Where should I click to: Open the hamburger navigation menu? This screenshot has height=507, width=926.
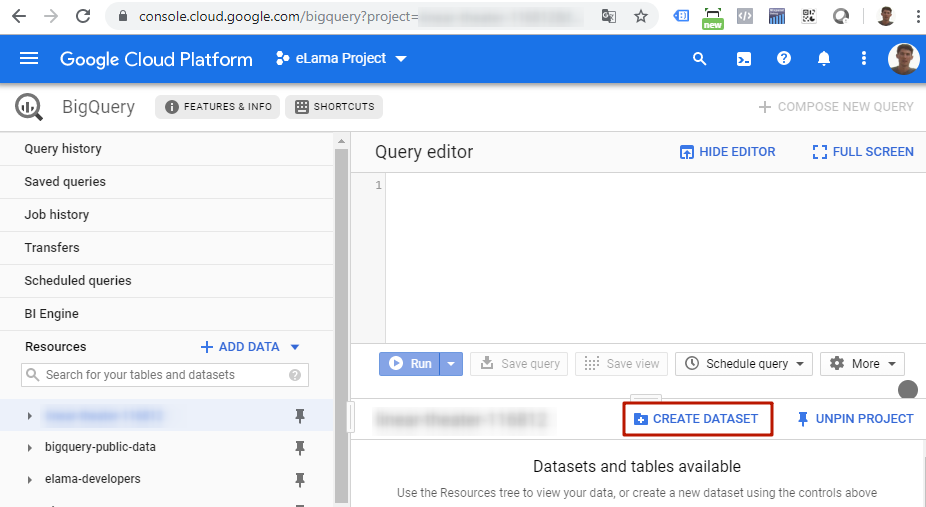click(29, 58)
